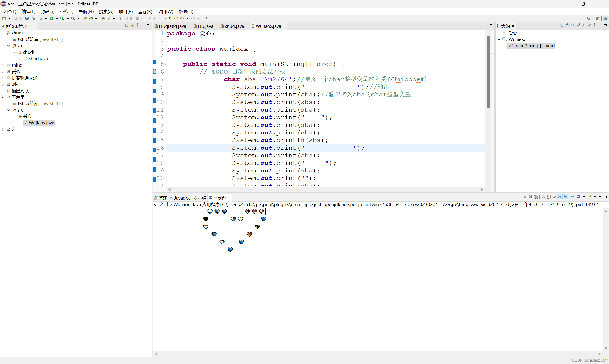Click the New Java Package icon
Image resolution: width=609 pixels, height=364 pixels.
click(x=85, y=19)
